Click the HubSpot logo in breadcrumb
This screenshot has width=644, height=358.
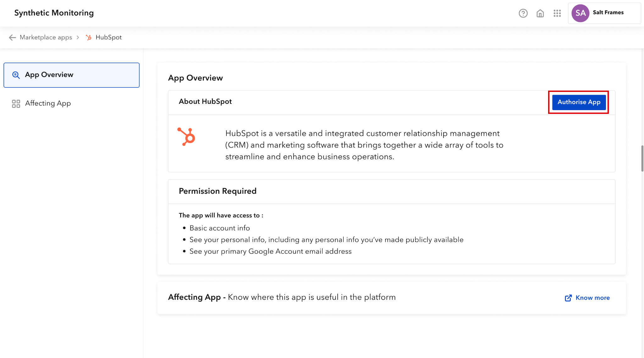(89, 37)
